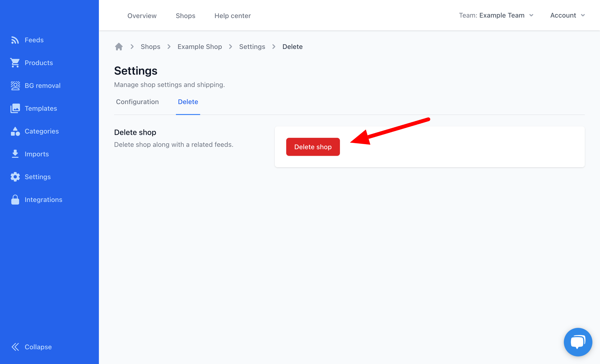This screenshot has width=600, height=364.
Task: Select the Delete tab
Action: click(x=188, y=101)
